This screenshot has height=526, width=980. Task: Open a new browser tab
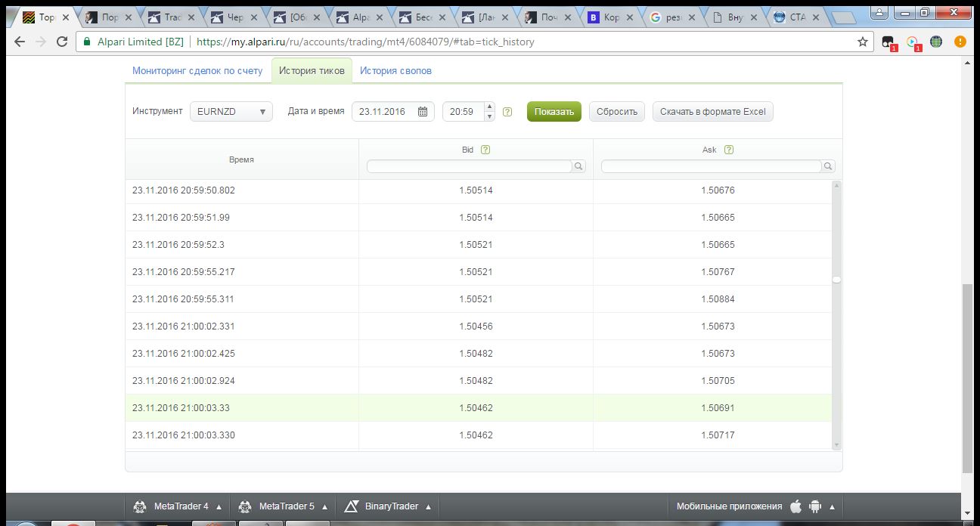844,17
